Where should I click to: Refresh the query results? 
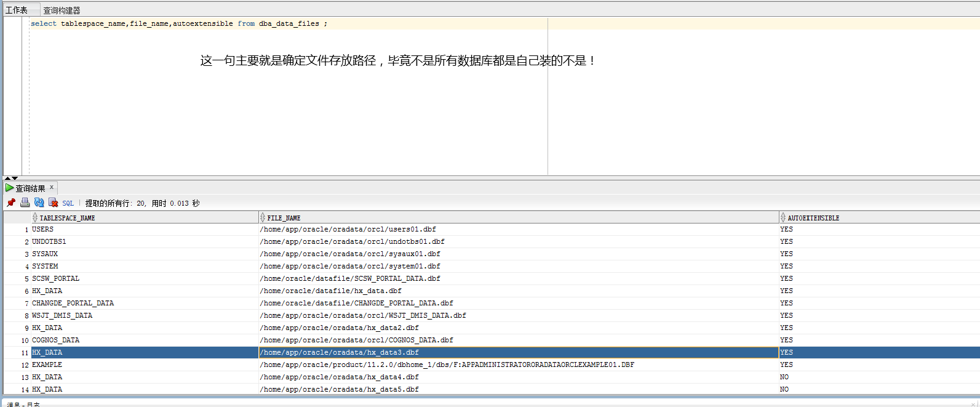pyautogui.click(x=39, y=203)
